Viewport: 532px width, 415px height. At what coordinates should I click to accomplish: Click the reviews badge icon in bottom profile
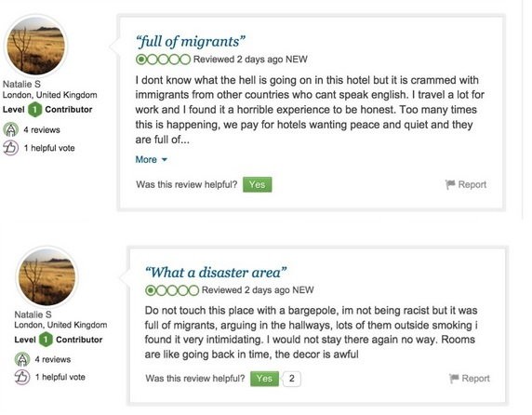click(x=22, y=359)
